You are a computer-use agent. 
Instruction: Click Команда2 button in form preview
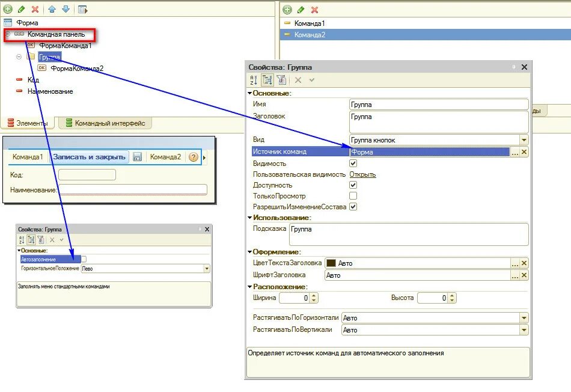click(x=165, y=157)
